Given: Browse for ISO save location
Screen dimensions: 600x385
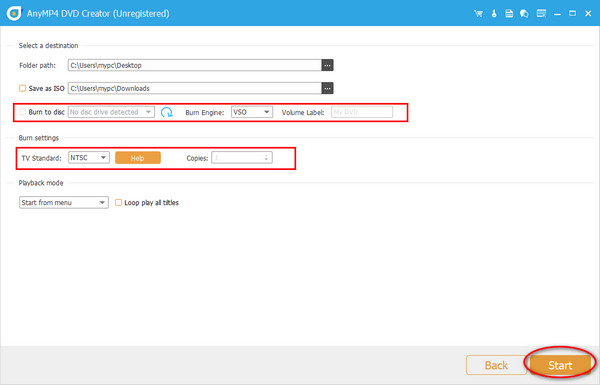Looking at the screenshot, I should click(327, 88).
